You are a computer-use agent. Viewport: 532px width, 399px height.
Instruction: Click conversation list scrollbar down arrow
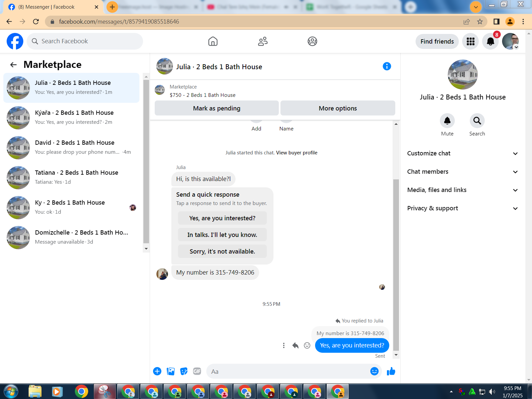click(x=146, y=249)
